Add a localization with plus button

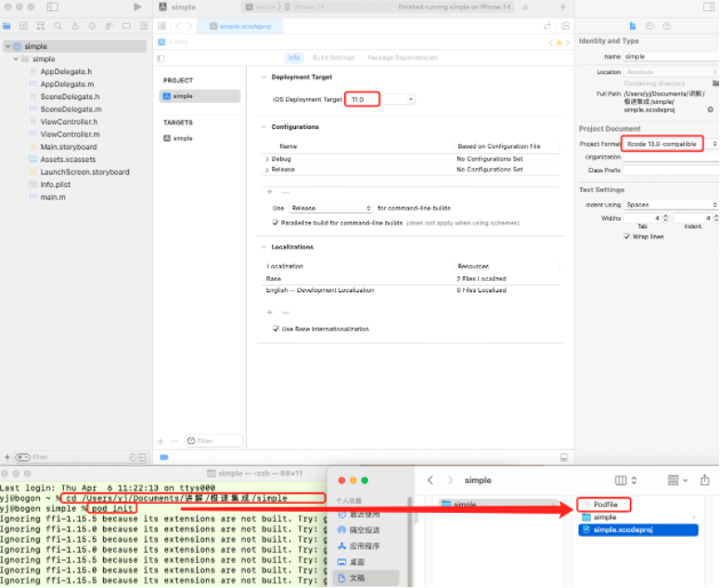tap(270, 313)
